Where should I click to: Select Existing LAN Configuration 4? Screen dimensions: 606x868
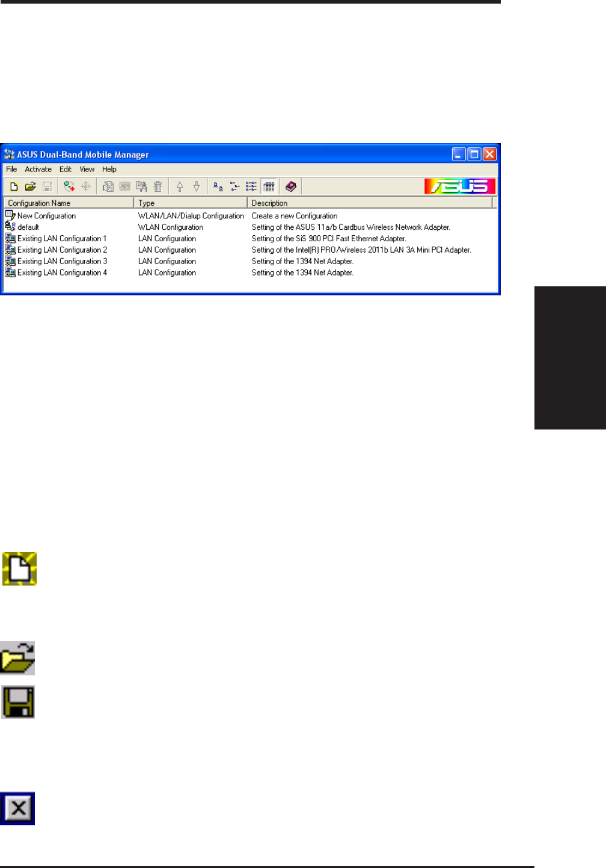tap(57, 272)
